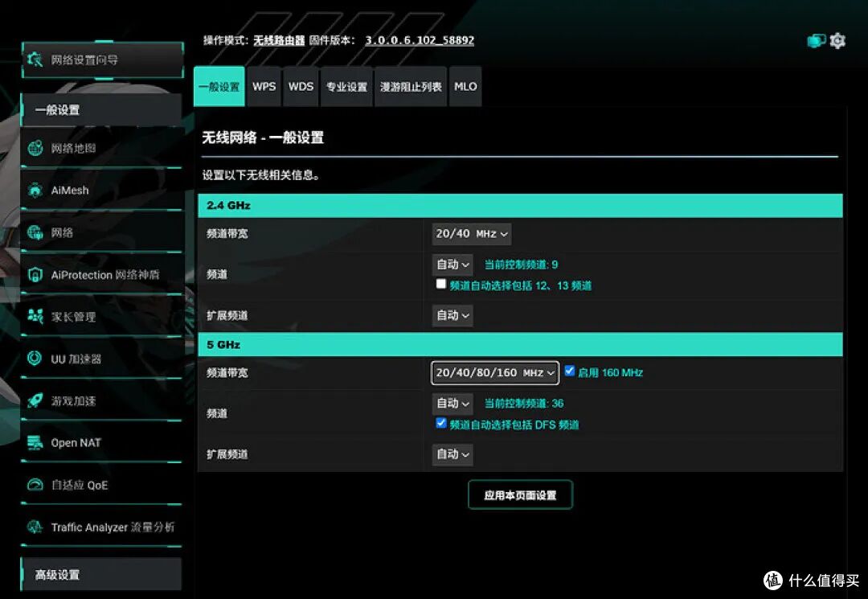
Task: Toggle the 启用 160 MHz checkbox
Action: pos(569,371)
